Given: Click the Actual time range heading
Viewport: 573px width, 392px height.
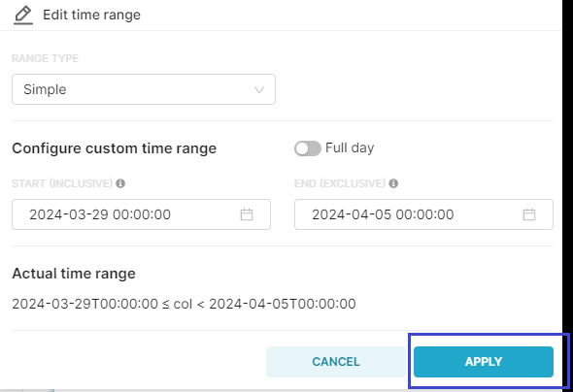Looking at the screenshot, I should click(74, 274).
